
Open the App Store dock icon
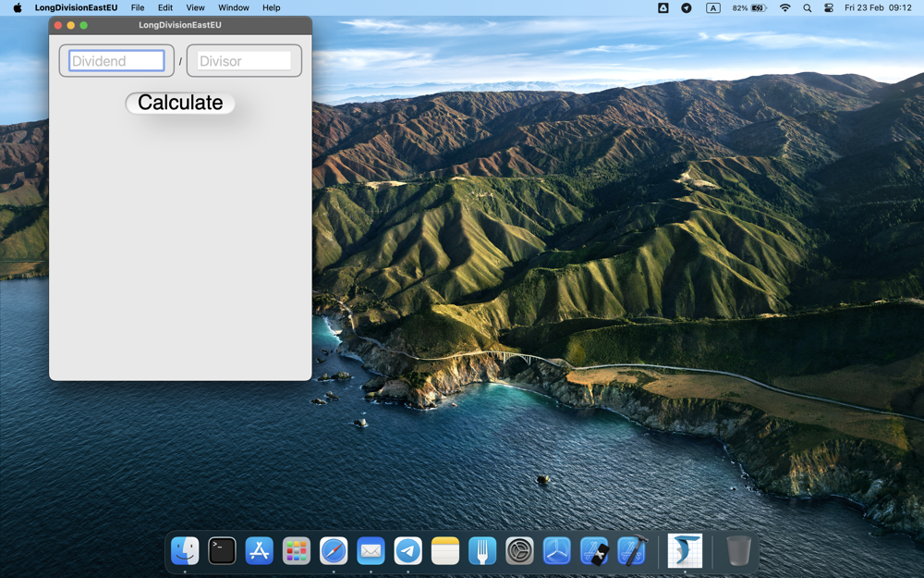tap(259, 551)
